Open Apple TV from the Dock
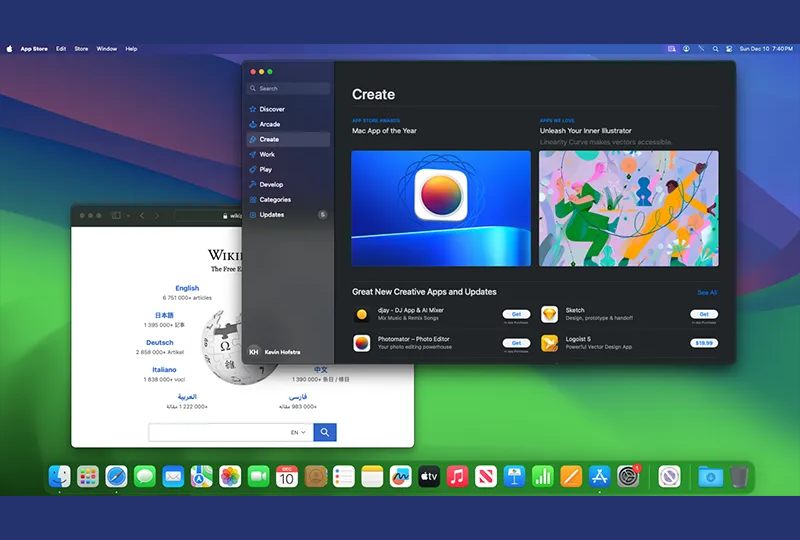 pos(429,477)
